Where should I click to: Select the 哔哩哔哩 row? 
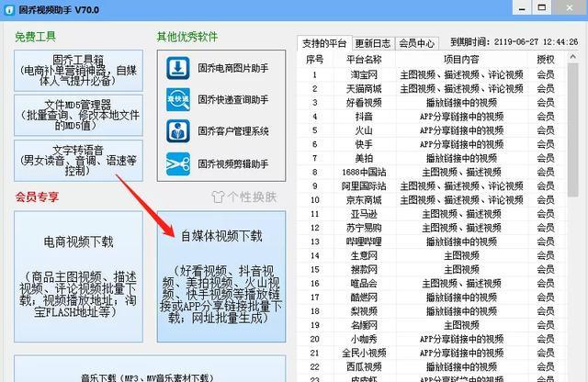(x=431, y=242)
